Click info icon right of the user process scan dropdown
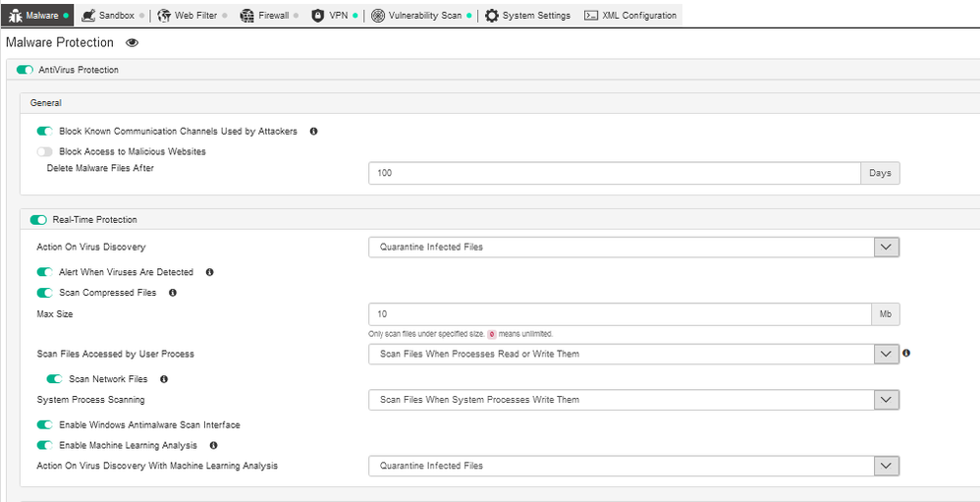The height and width of the screenshot is (502, 980). [906, 353]
